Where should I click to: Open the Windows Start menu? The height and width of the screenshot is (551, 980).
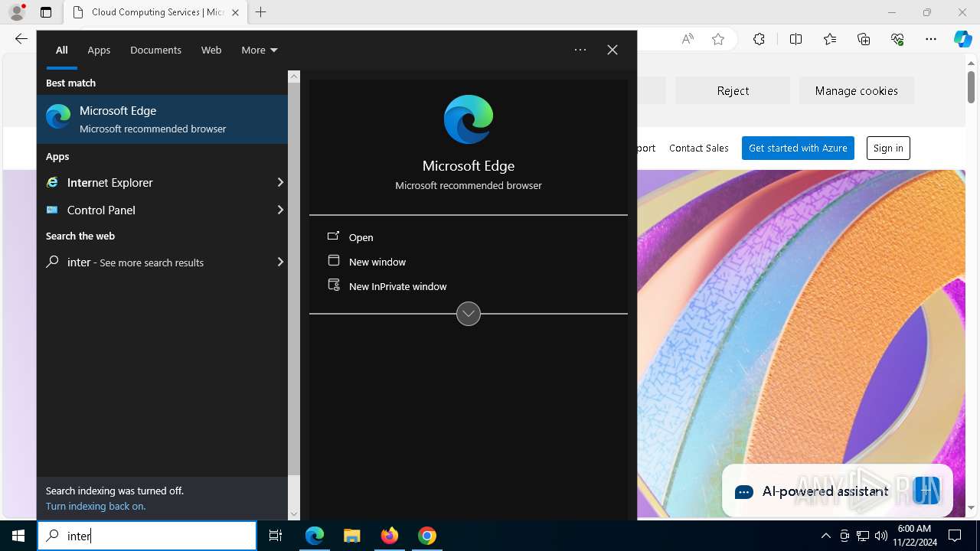pos(18,536)
